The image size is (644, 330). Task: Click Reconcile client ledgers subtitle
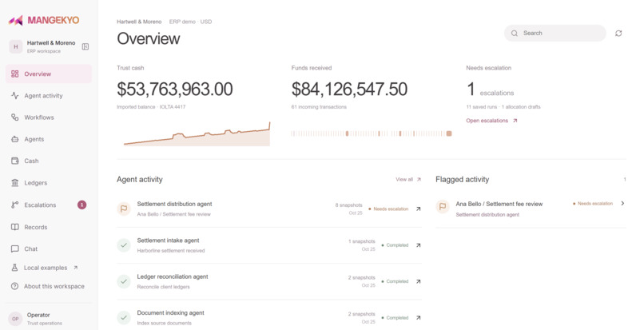pos(164,287)
